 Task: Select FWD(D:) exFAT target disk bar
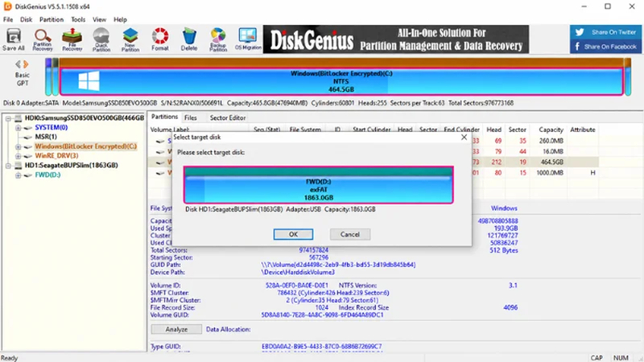coord(318,185)
